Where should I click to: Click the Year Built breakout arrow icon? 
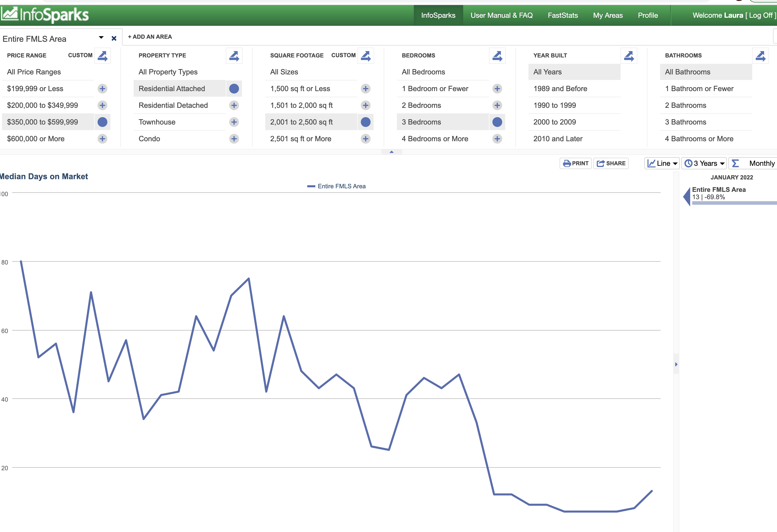(x=629, y=56)
